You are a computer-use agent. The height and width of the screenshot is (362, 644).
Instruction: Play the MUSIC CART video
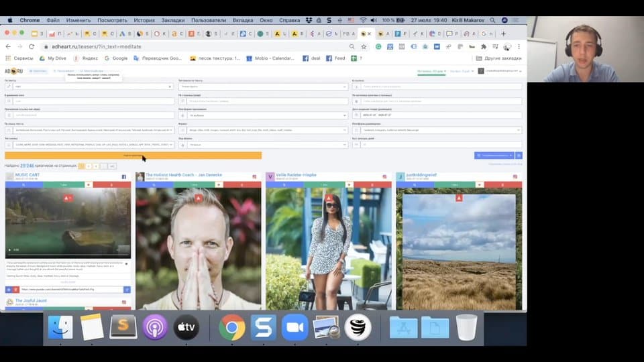10,249
